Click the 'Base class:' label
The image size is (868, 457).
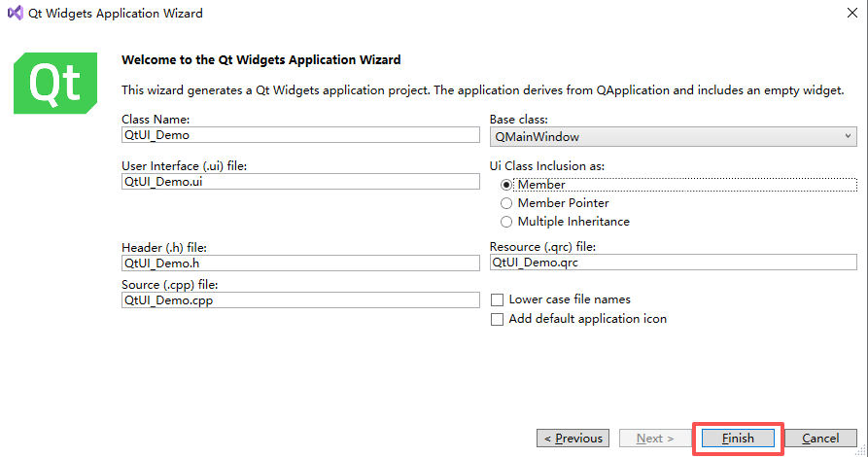coord(519,119)
